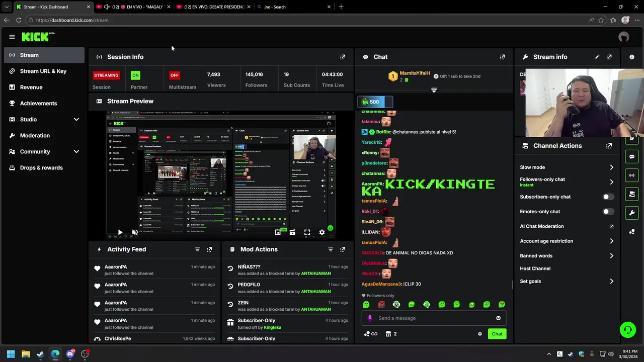Open stream preview player settings
The width and height of the screenshot is (644, 362).
(x=322, y=232)
